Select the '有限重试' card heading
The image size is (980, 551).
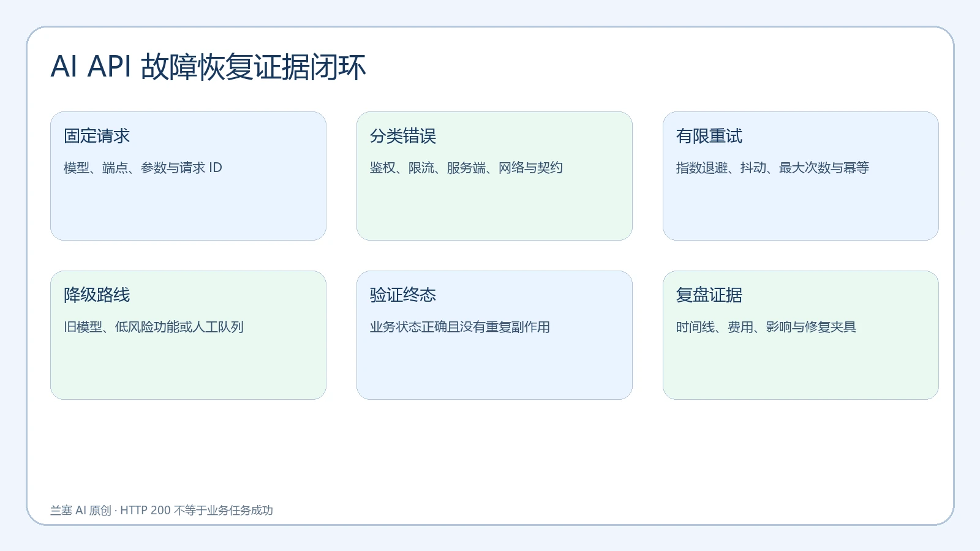pos(709,136)
